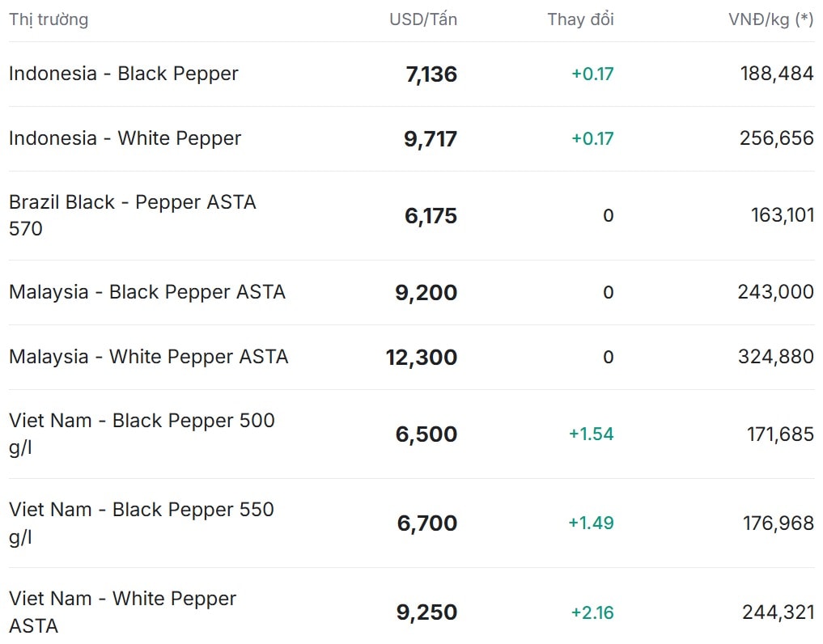This screenshot has width=823, height=644.
Task: Select the Indonesia - Black Pepper row label
Action: (x=124, y=74)
